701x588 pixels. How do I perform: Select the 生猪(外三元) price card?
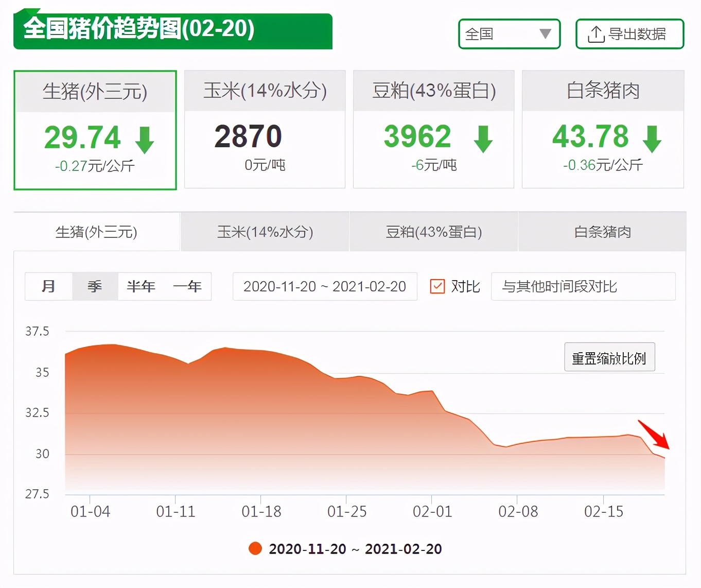(x=95, y=130)
